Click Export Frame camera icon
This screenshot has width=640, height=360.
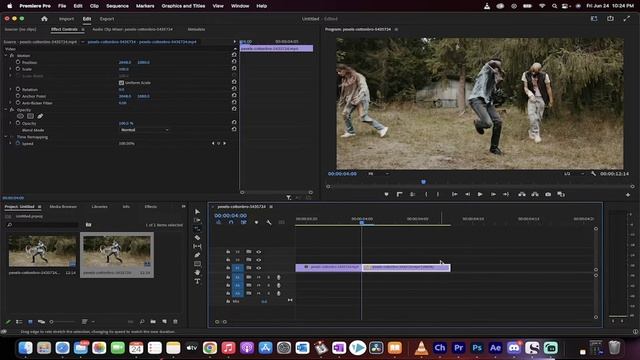pyautogui.click(x=548, y=195)
